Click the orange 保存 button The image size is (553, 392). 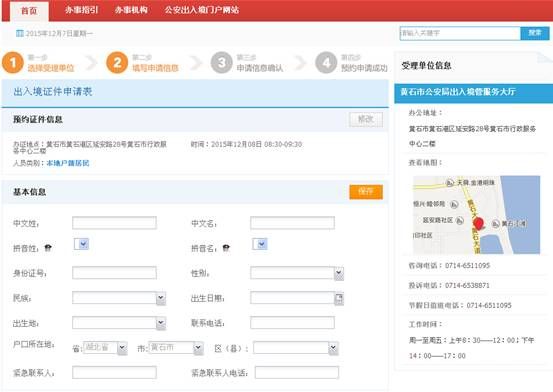point(366,192)
